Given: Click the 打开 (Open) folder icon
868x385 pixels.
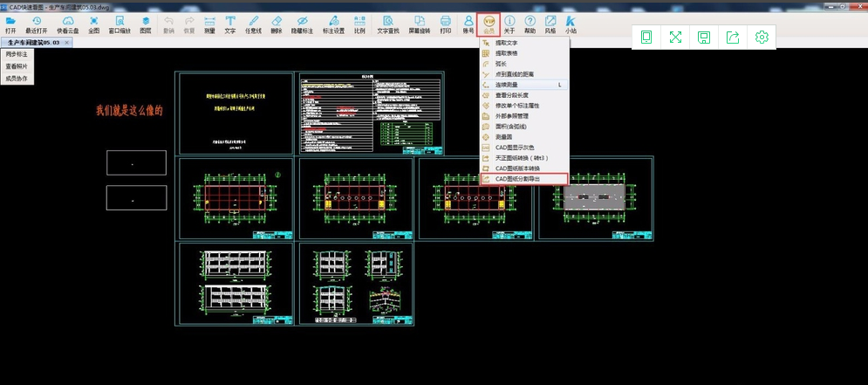Looking at the screenshot, I should (10, 23).
